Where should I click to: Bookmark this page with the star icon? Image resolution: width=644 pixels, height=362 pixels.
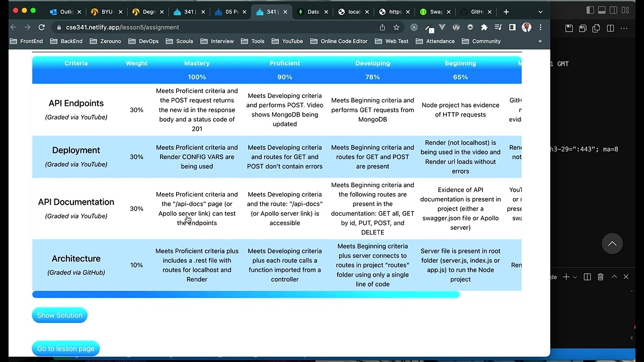coord(396,27)
